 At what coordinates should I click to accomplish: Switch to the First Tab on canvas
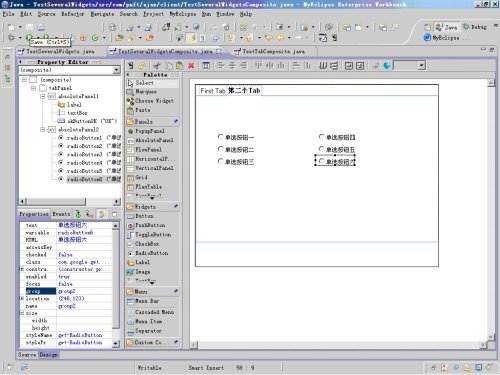point(212,91)
